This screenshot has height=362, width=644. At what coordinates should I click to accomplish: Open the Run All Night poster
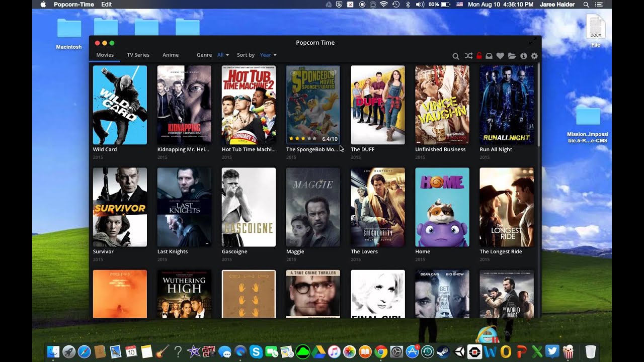coord(507,105)
